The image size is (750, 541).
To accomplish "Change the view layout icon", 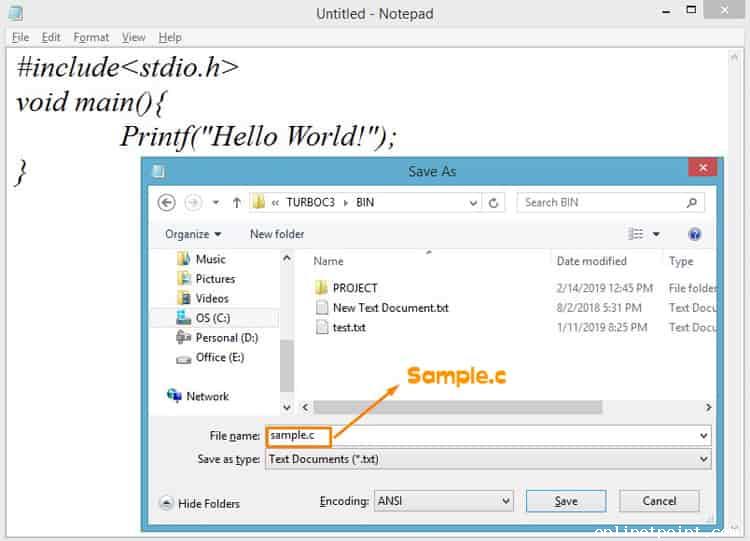I will point(636,234).
